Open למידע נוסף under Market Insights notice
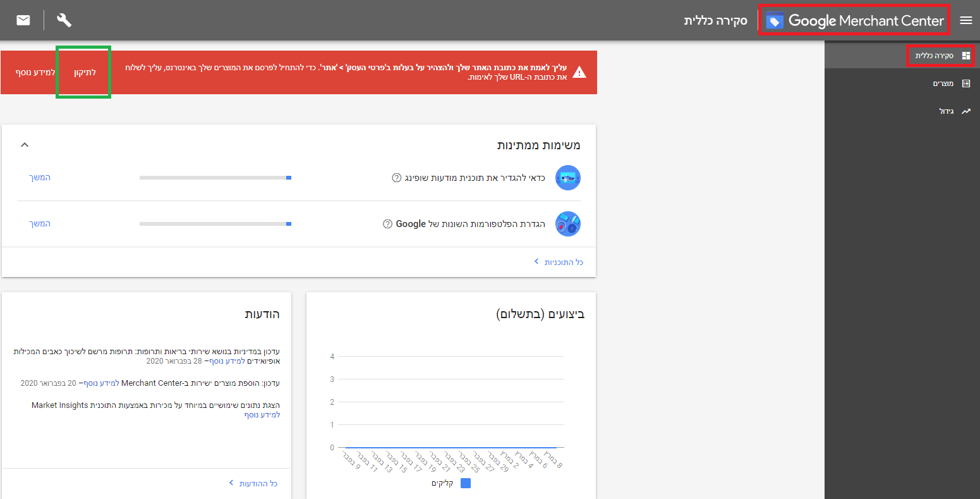980x499 pixels. click(262, 415)
